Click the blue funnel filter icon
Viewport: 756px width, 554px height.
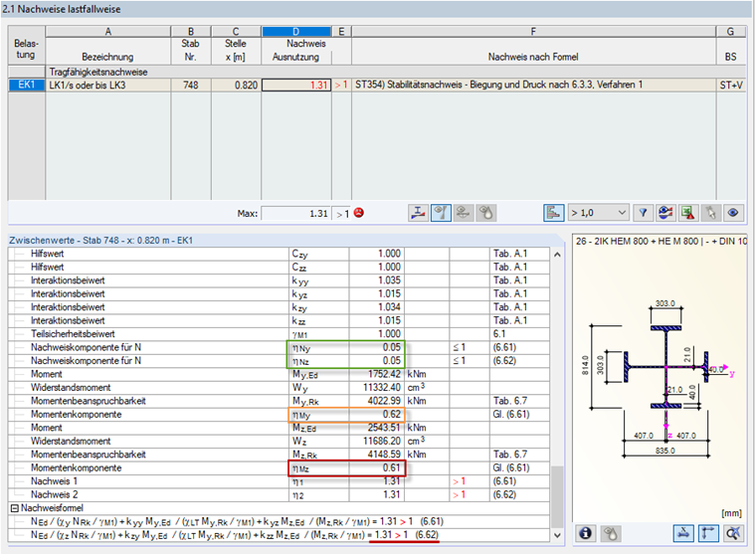point(643,213)
